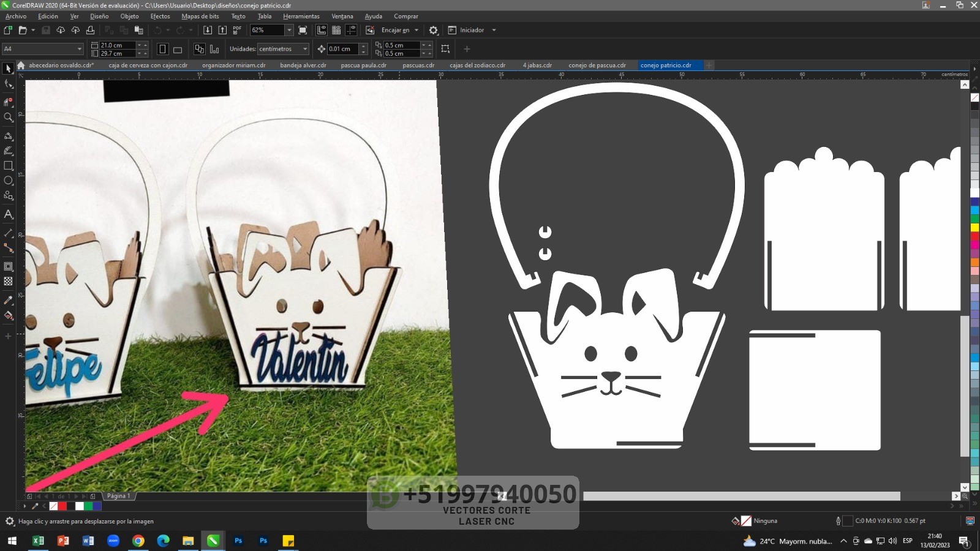Open the A4 page size dropdown
Screen dimensions: 980x551
79,49
